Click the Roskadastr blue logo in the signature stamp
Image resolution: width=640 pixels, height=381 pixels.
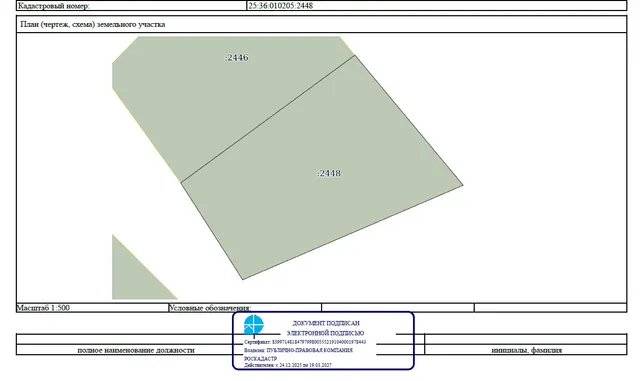pos(253,325)
